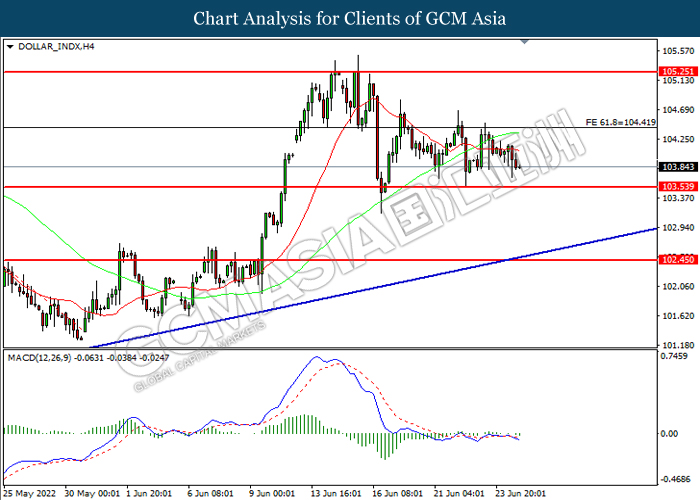This screenshot has height=500, width=700.
Task: Click the current price label 103.843
Action: (678, 167)
